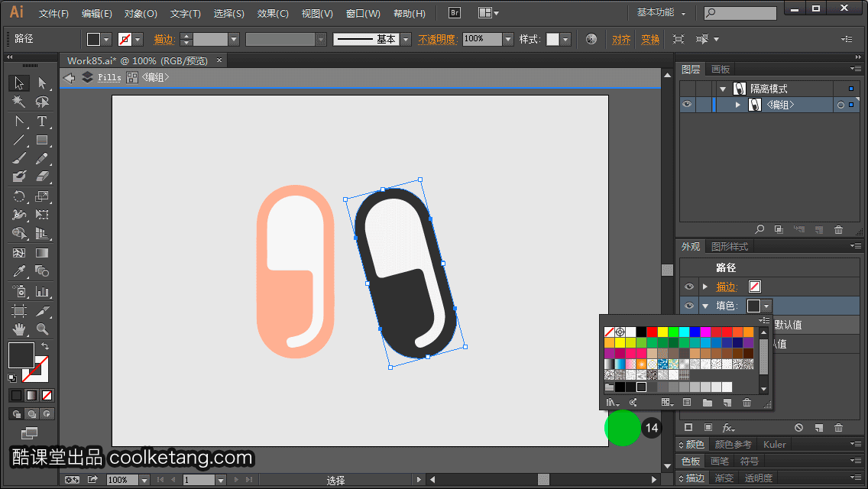Open the 基本功能 workspace switcher
The height and width of the screenshot is (489, 868).
(x=661, y=13)
